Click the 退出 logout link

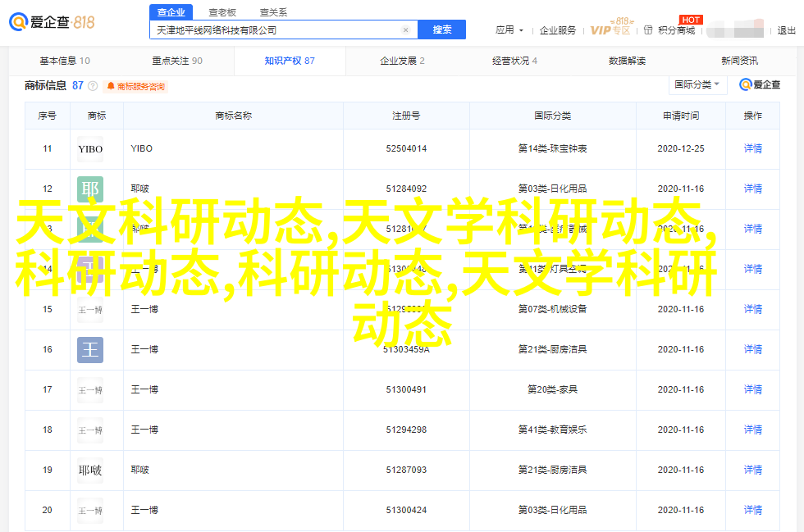click(x=786, y=30)
